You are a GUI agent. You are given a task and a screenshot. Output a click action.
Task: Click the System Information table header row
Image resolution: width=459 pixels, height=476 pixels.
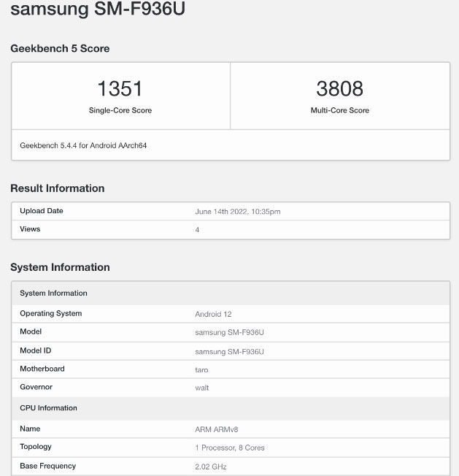(x=231, y=293)
